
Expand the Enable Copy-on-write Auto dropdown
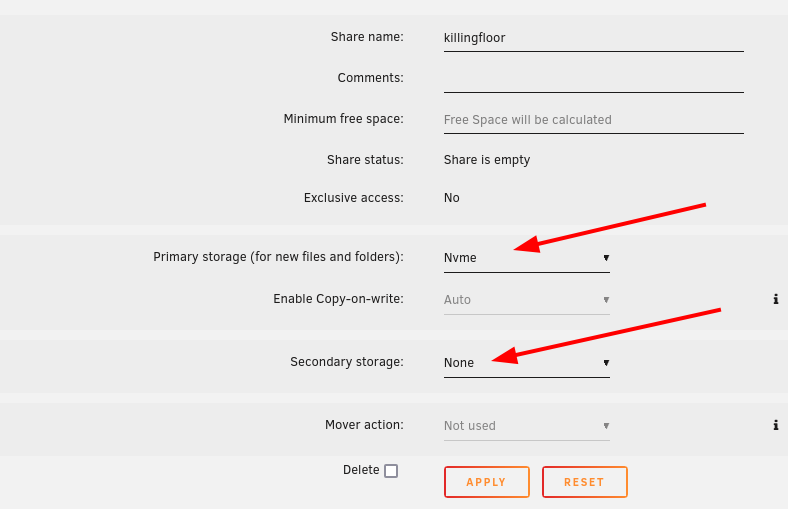click(x=527, y=300)
